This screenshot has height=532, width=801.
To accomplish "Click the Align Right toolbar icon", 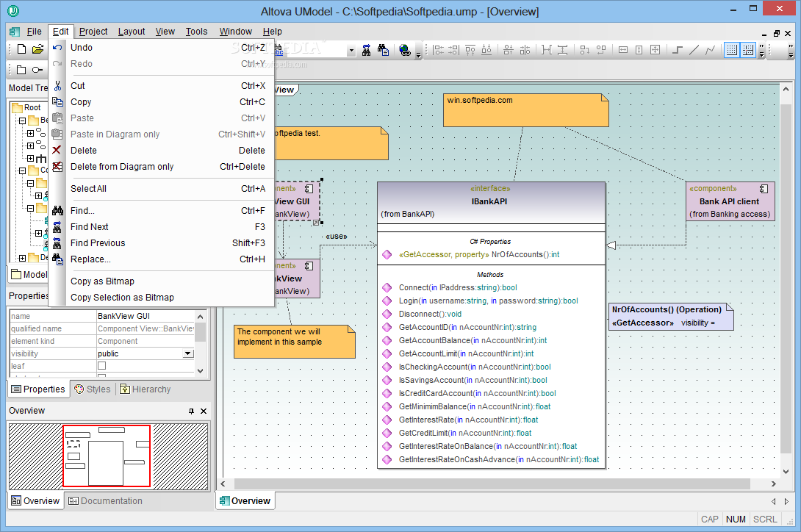I will pyautogui.click(x=453, y=50).
